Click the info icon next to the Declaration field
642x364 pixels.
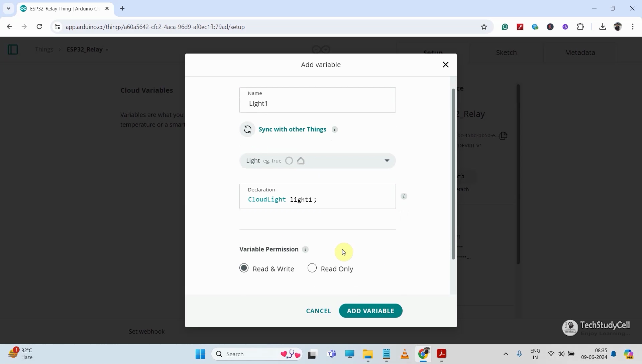pyautogui.click(x=404, y=196)
